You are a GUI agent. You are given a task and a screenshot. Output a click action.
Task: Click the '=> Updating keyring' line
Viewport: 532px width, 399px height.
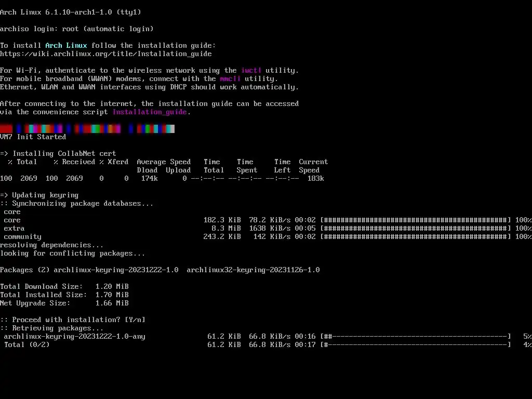[39, 195]
